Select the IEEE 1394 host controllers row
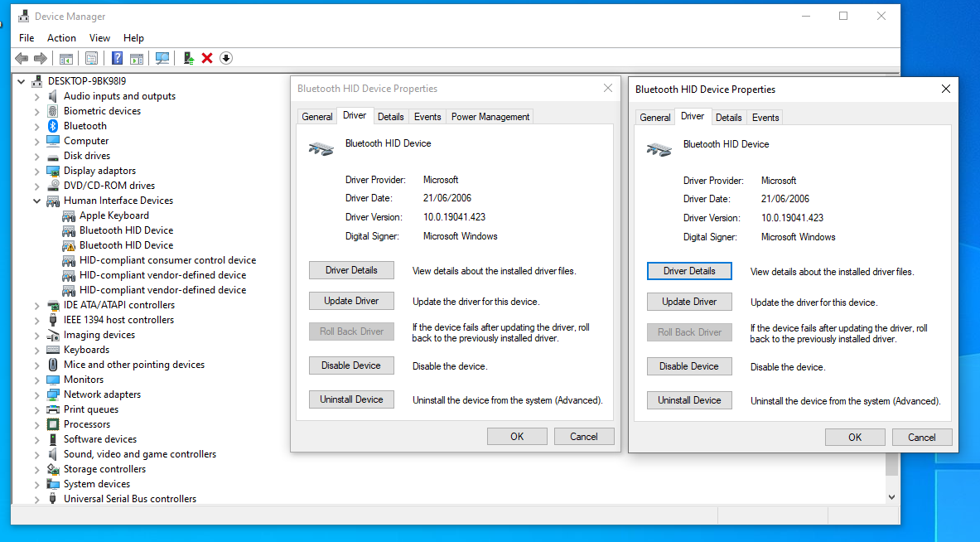This screenshot has width=980, height=542. coord(118,320)
